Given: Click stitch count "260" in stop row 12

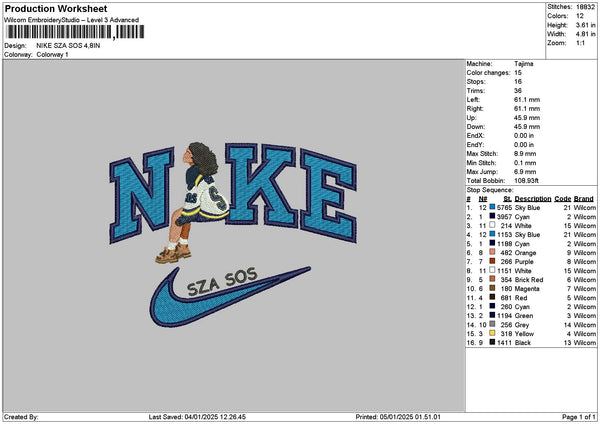Looking at the screenshot, I should click(x=506, y=307).
